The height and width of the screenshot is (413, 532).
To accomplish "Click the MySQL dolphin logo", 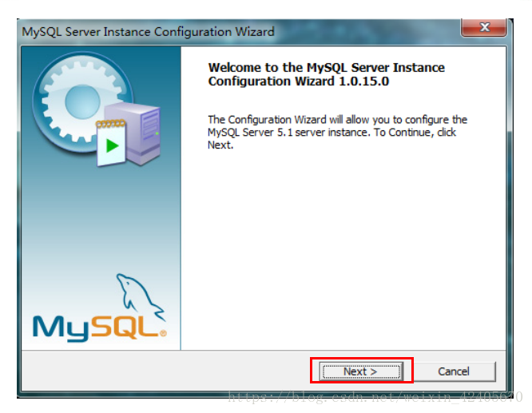I will click(99, 308).
